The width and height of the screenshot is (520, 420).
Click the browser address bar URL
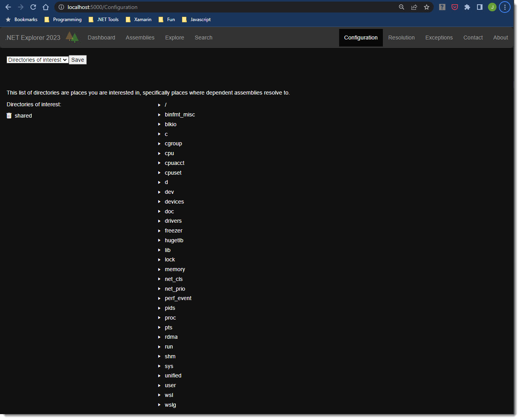point(102,7)
